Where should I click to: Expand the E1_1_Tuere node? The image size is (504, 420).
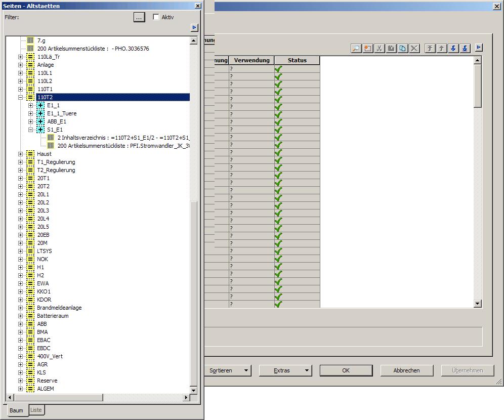(x=31, y=113)
